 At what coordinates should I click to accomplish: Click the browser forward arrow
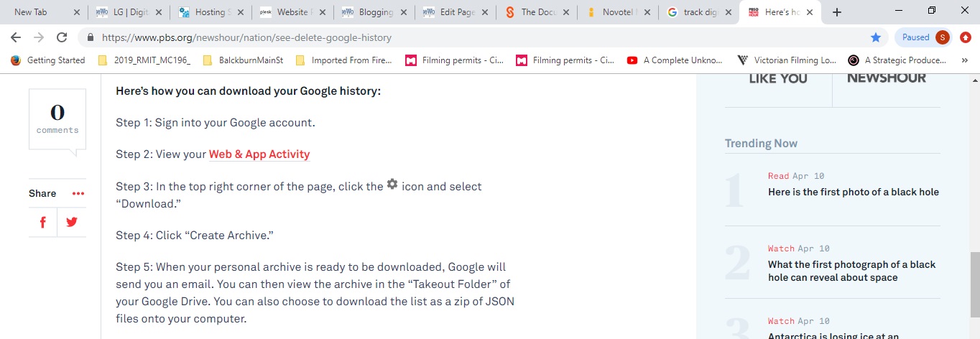pyautogui.click(x=39, y=37)
